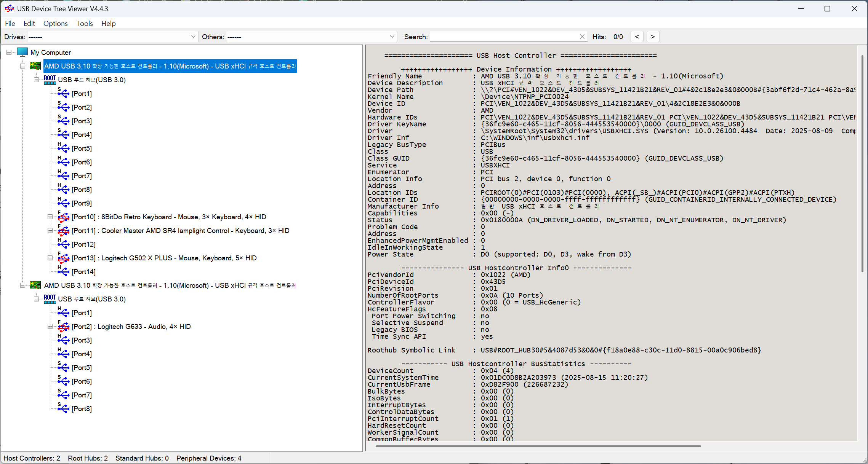This screenshot has height=464, width=868.
Task: Click the USB icon of Port14
Action: tap(63, 271)
